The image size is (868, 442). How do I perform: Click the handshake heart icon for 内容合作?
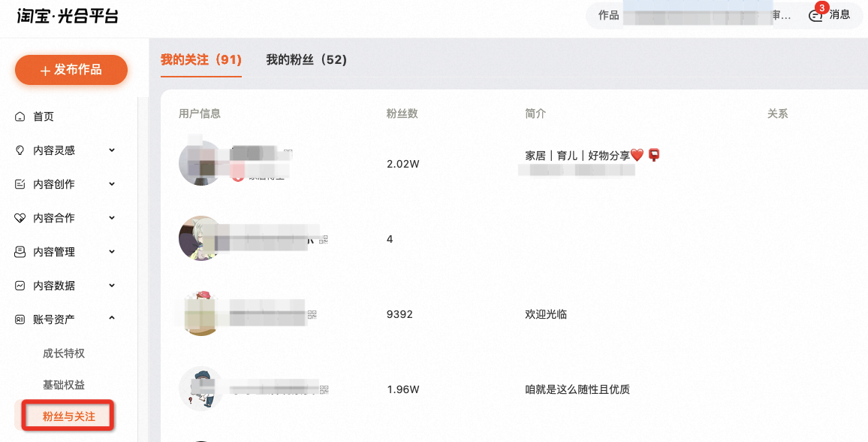coord(20,218)
